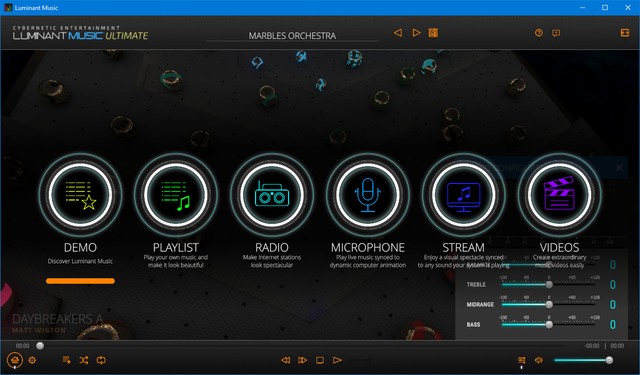Select the Stream monitor icon
640x375 pixels.
click(464, 195)
